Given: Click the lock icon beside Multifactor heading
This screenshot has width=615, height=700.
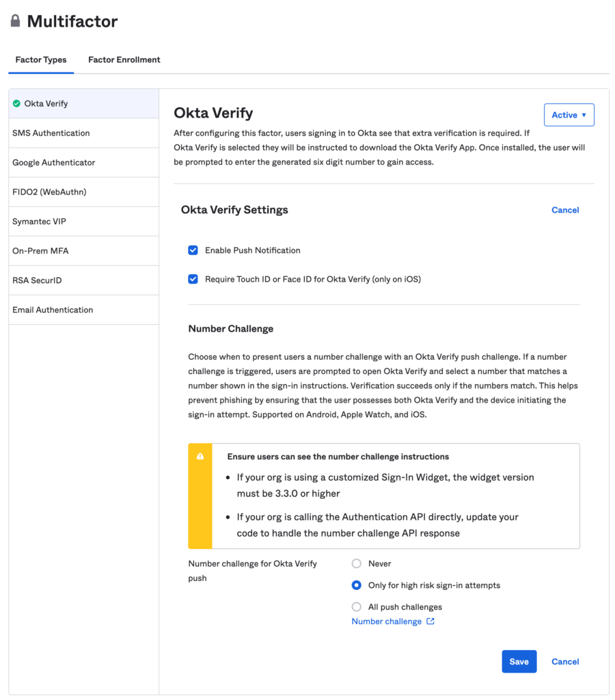Looking at the screenshot, I should tap(14, 21).
